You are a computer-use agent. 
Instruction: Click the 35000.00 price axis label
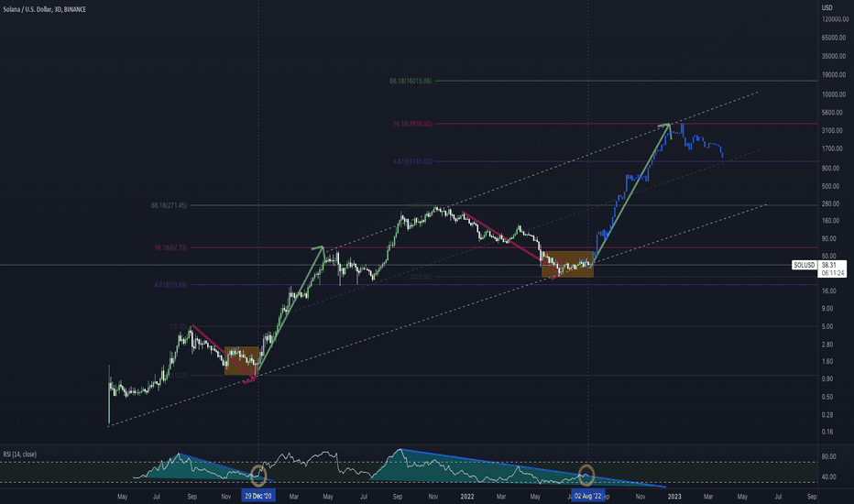(833, 56)
